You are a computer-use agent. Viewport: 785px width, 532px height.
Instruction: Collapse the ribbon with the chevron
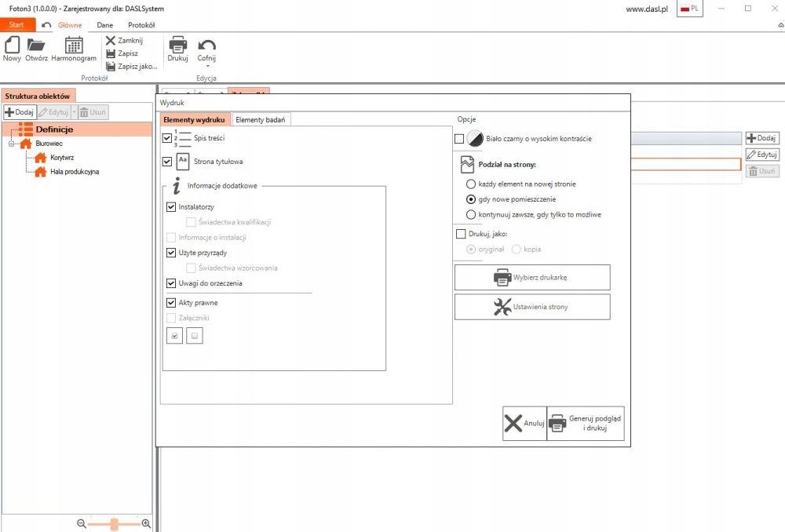pyautogui.click(x=780, y=25)
